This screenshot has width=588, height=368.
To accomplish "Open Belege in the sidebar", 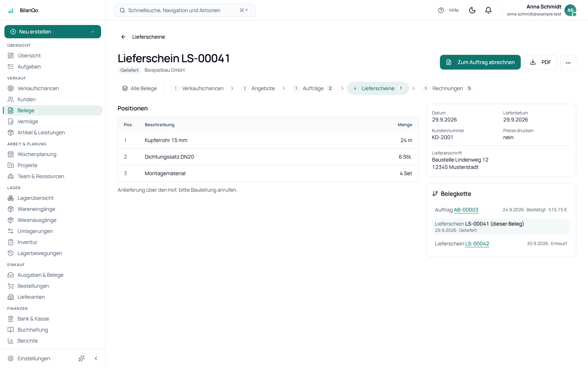I will [x=53, y=110].
